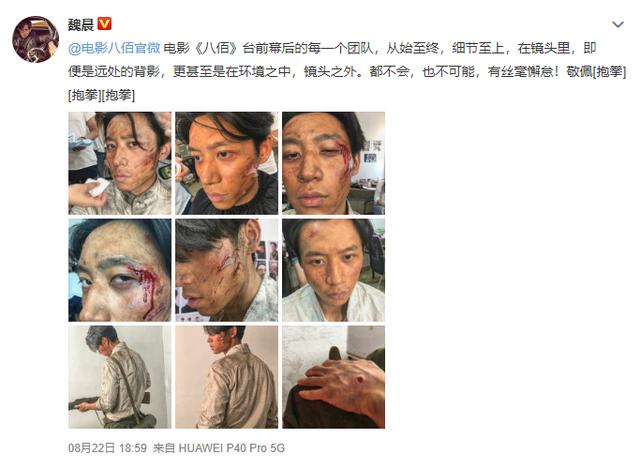Expand the post options chevron menu

618,25
